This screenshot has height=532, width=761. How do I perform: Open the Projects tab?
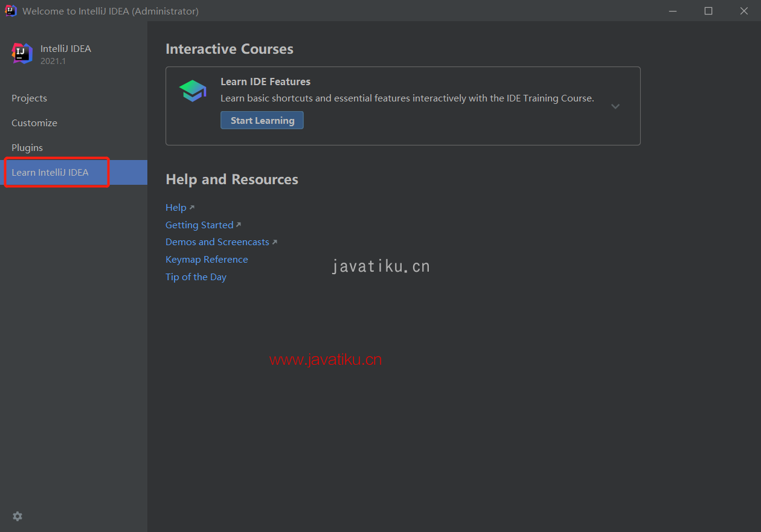point(74,98)
